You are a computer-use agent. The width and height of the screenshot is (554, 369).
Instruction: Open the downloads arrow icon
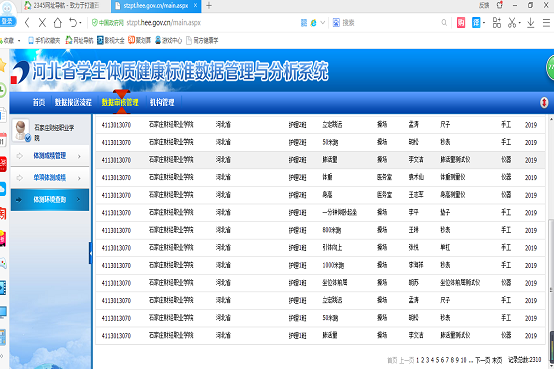click(530, 23)
